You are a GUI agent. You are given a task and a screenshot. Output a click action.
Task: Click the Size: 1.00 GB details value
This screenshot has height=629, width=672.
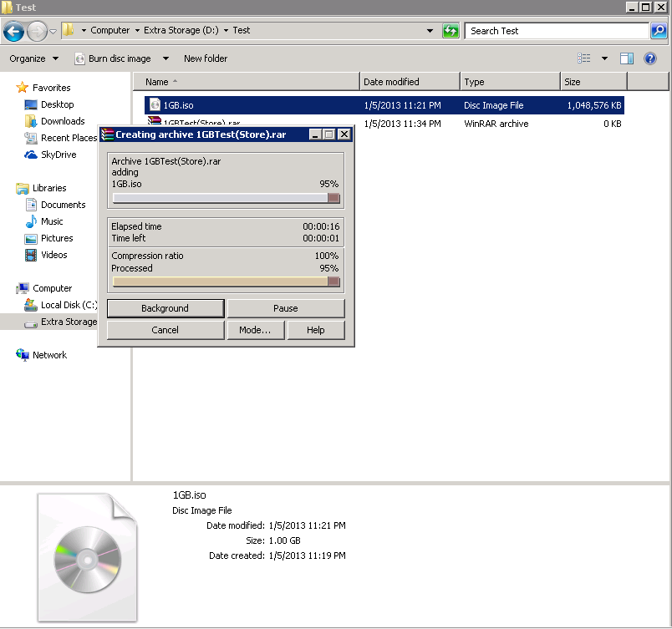point(284,540)
